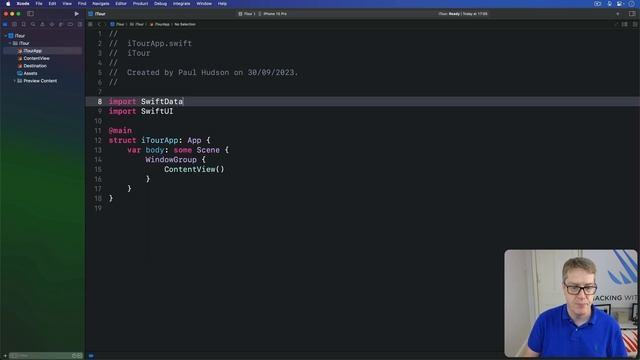Open the Library with plus button

coord(618,14)
